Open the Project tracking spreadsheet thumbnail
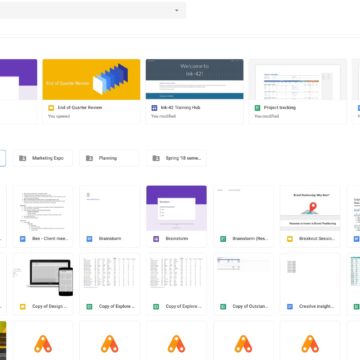The height and width of the screenshot is (360, 360). click(298, 79)
